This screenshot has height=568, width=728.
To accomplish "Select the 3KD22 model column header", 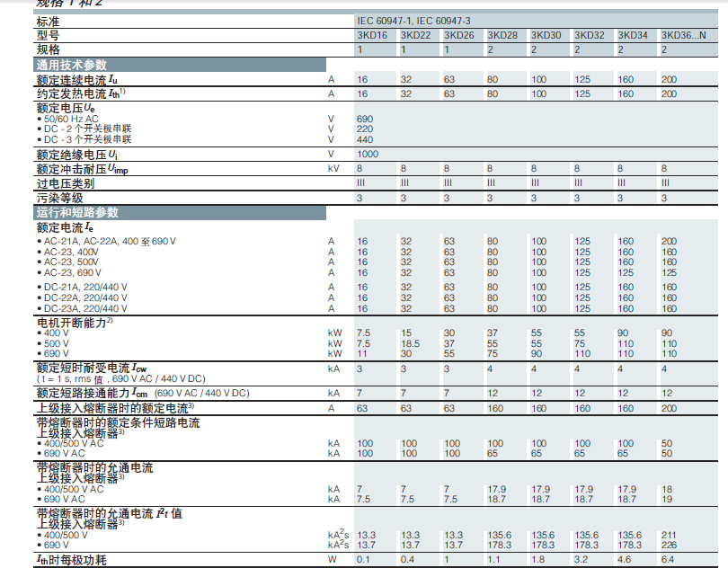I will click(415, 35).
